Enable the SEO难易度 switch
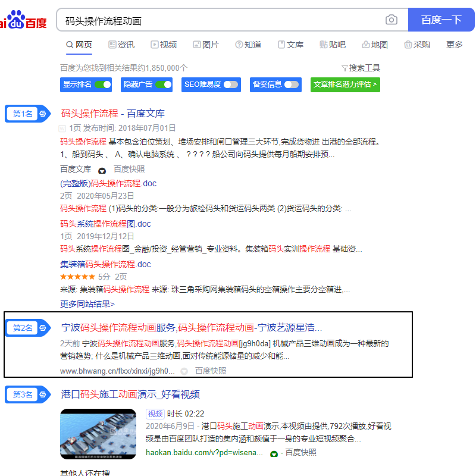This screenshot has width=476, height=476. tap(231, 84)
